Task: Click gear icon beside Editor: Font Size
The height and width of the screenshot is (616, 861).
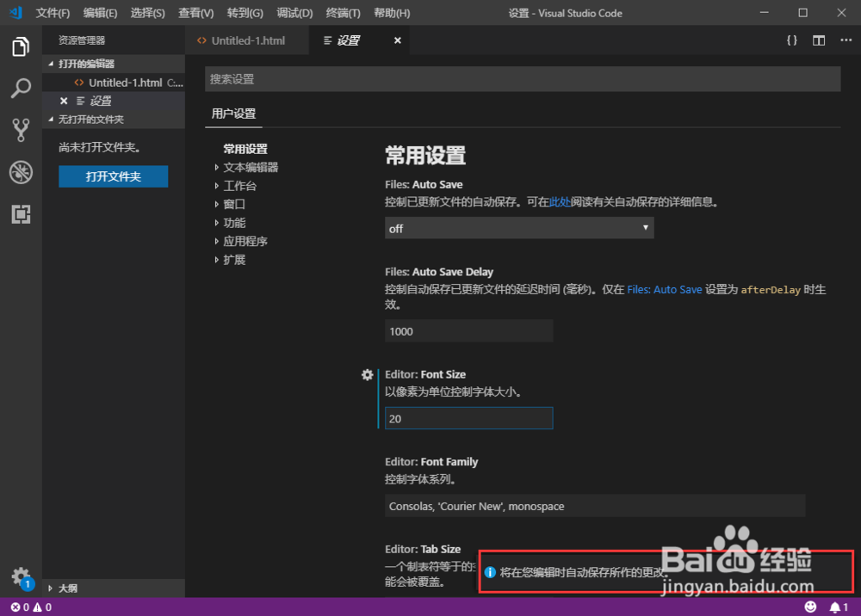Action: pos(368,374)
